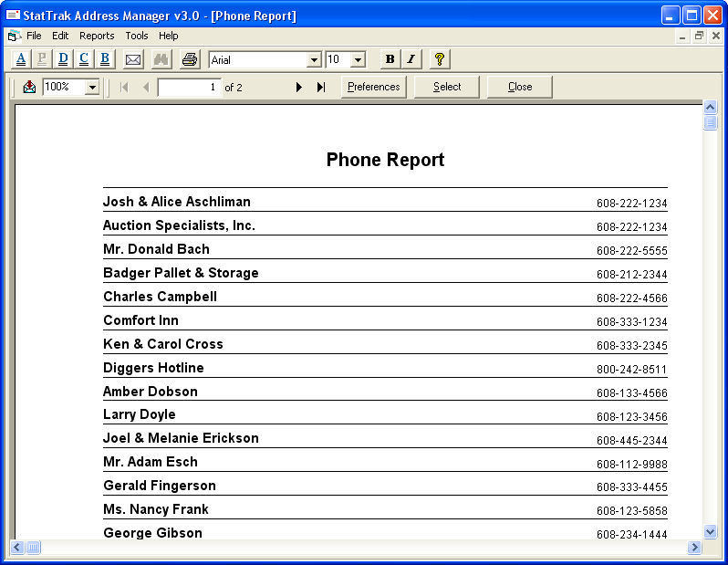Close the inner document window
728x565 pixels.
pos(716,36)
